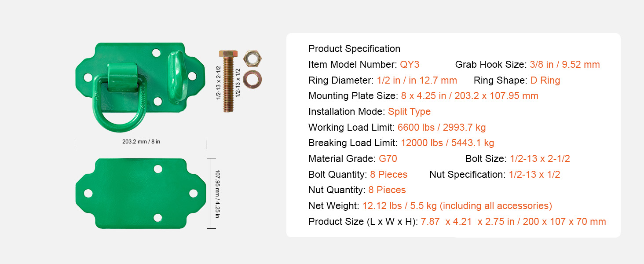Click the plain green backing plate
This screenshot has height=264, width=644.
pos(140,193)
